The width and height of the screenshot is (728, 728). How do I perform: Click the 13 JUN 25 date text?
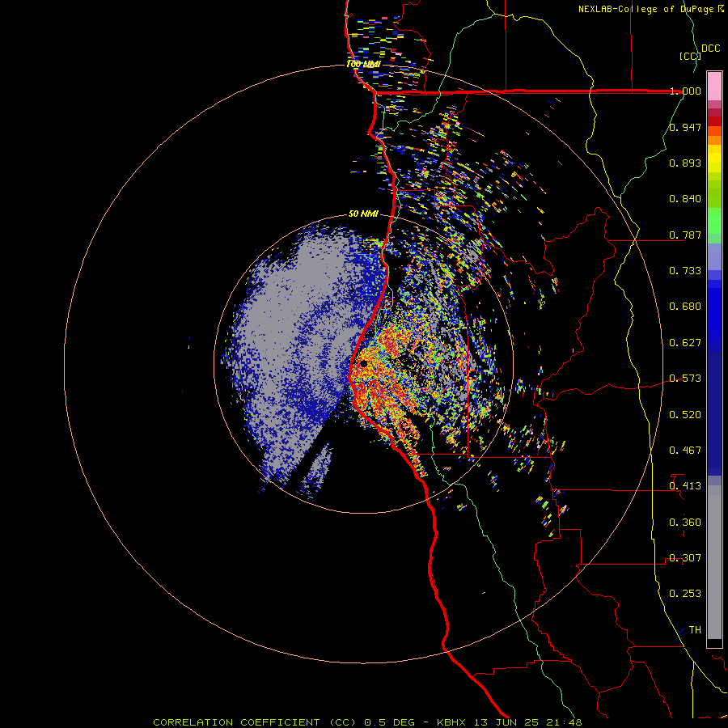(506, 722)
